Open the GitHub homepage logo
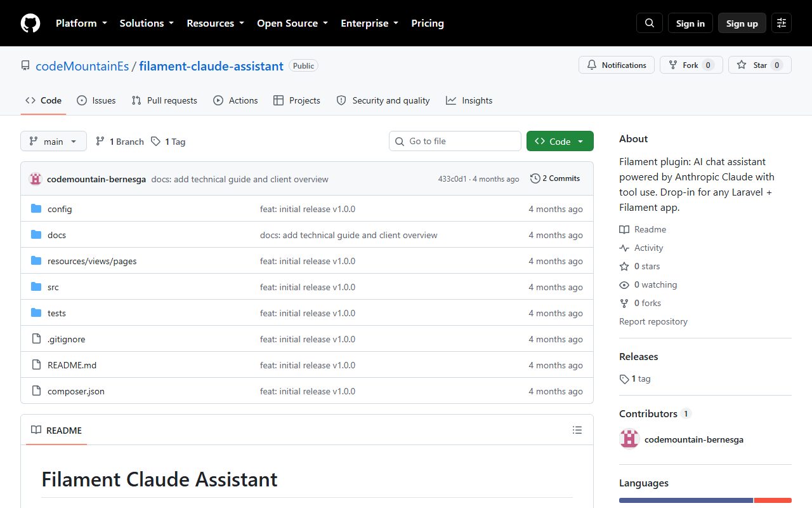 coord(30,23)
